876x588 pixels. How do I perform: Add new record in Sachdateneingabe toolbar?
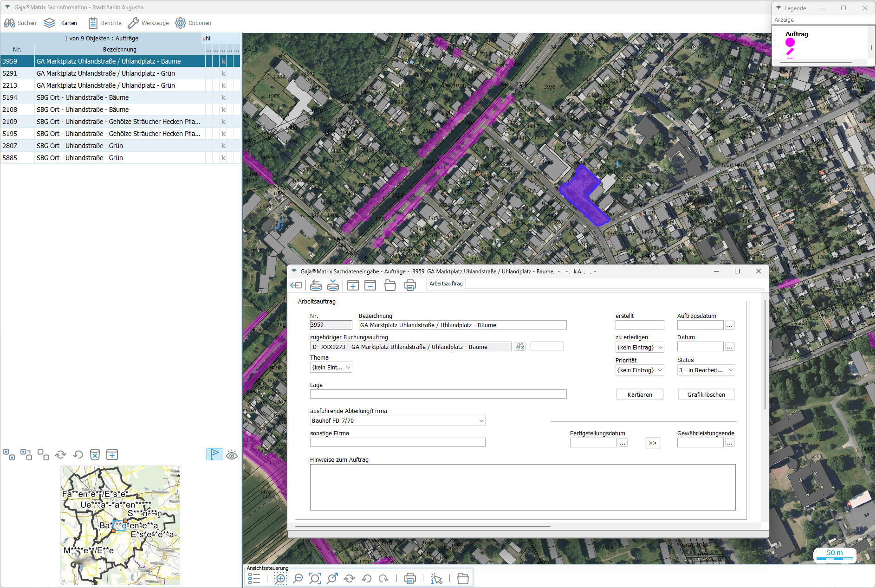click(353, 285)
